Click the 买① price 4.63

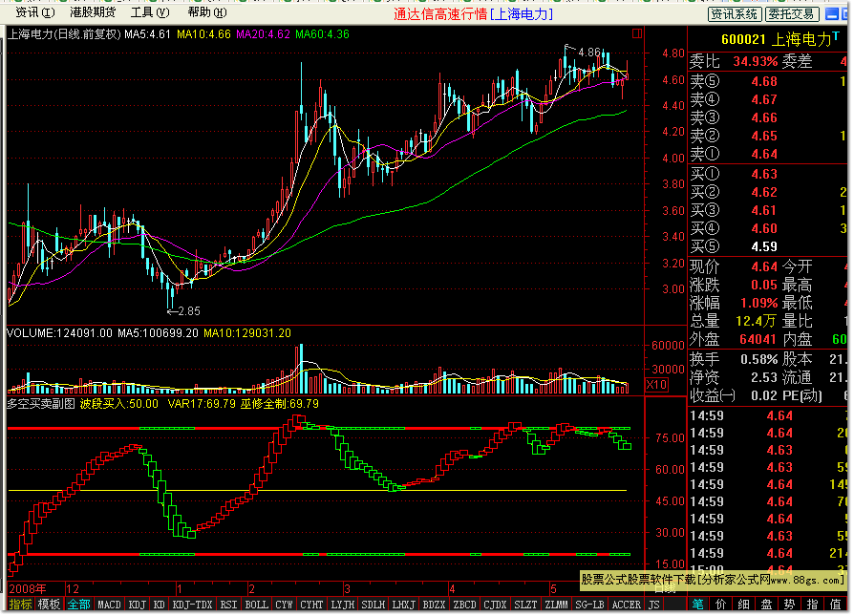[764, 174]
